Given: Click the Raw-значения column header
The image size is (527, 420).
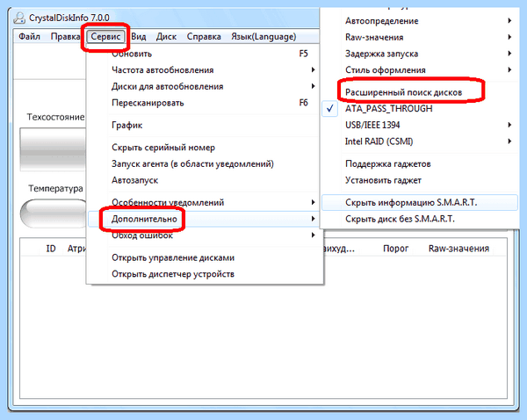Looking at the screenshot, I should 458,249.
